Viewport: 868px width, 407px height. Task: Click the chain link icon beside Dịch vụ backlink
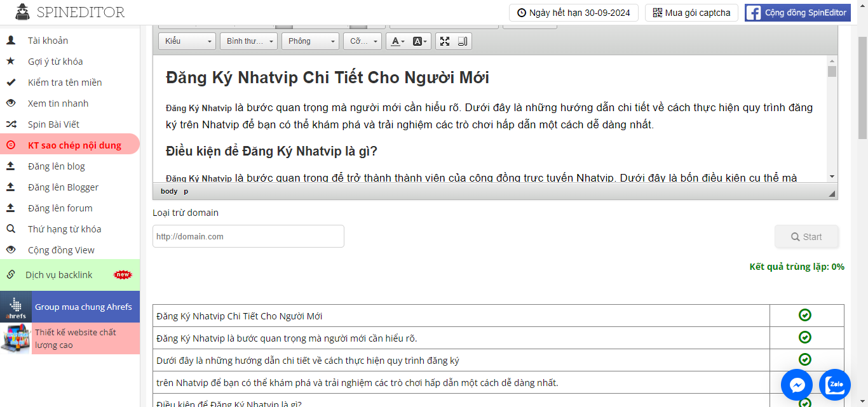pos(11,275)
